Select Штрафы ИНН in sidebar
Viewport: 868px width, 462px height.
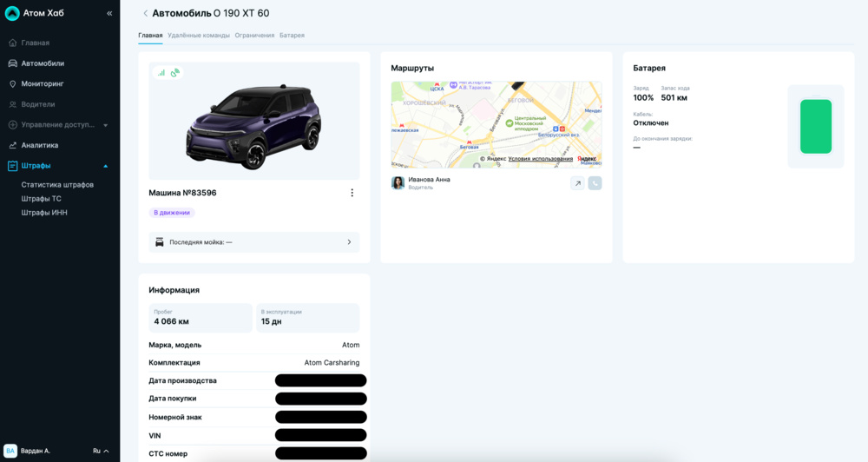click(x=44, y=213)
